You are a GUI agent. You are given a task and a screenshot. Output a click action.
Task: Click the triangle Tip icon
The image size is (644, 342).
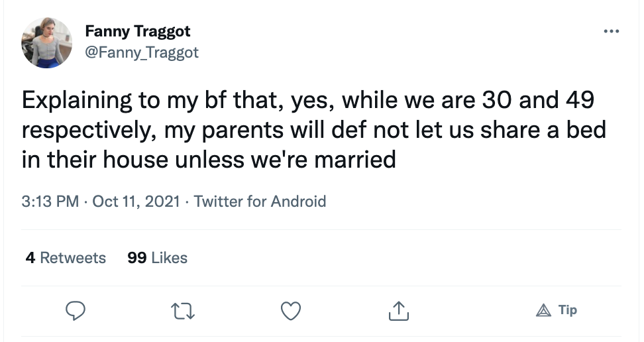point(543,310)
